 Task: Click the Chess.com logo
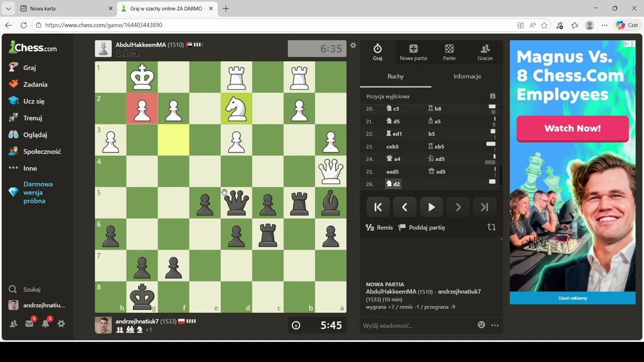pyautogui.click(x=33, y=48)
